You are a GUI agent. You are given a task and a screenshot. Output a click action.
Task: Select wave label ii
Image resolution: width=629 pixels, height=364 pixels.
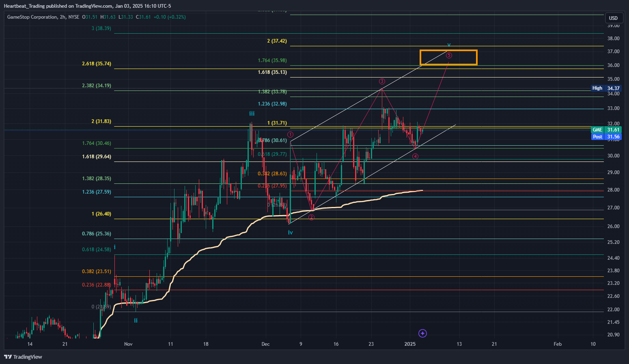[136, 320]
